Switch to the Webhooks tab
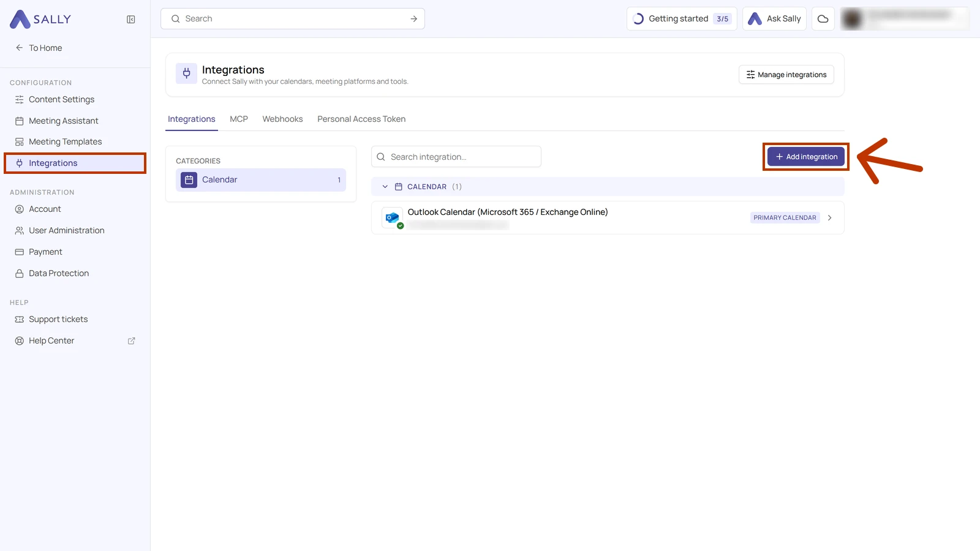This screenshot has width=980, height=551. click(x=283, y=119)
